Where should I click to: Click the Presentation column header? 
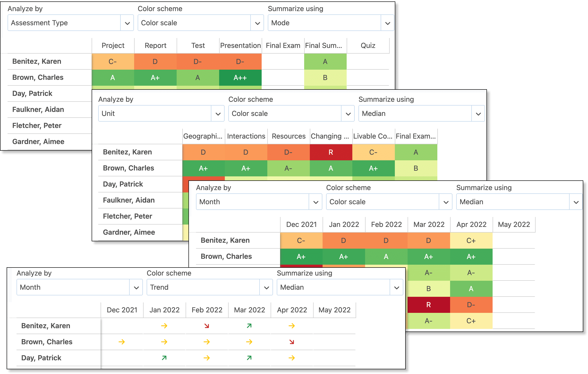[x=240, y=45]
